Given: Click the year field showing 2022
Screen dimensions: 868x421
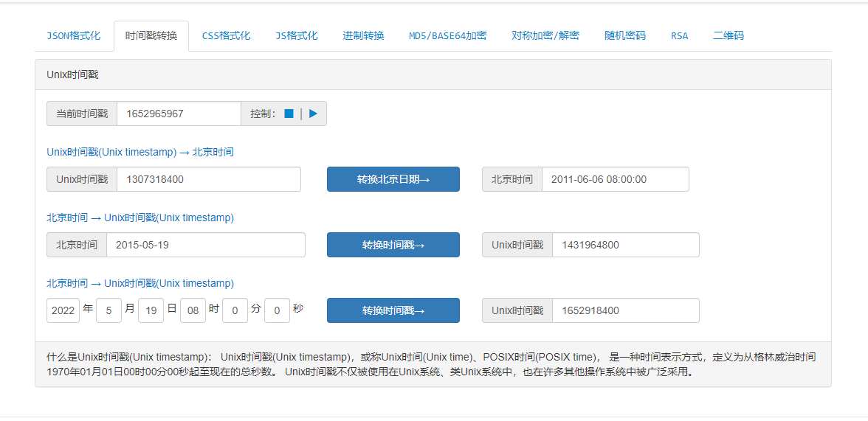Looking at the screenshot, I should coord(63,310).
